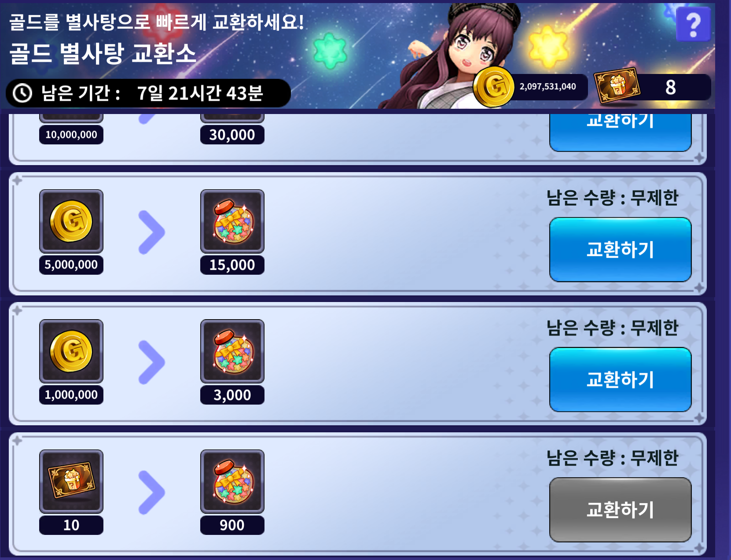
Task: Tap the remaining period timer bar
Action: [148, 93]
